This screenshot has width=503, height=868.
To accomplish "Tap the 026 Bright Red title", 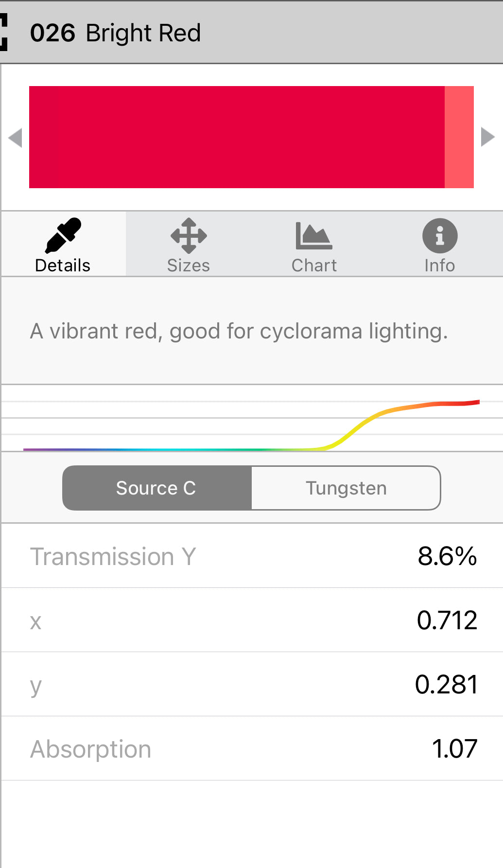I will point(116,33).
